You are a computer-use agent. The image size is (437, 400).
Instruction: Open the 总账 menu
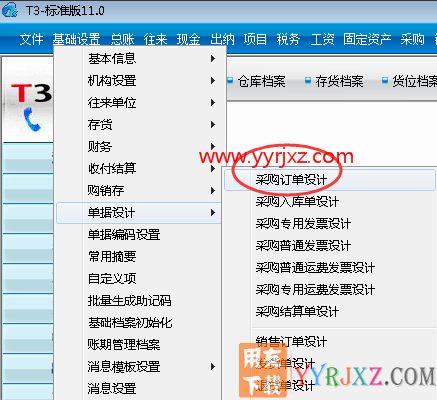point(122,39)
